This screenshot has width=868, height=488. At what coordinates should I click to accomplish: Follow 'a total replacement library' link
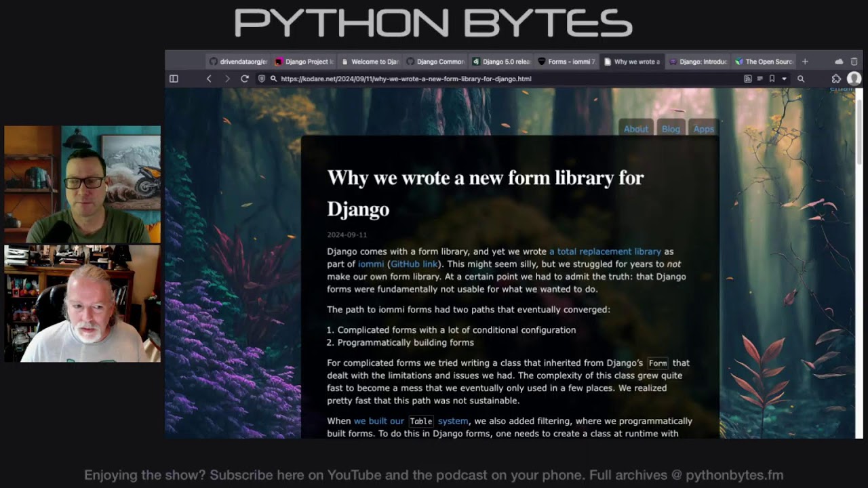pos(605,251)
